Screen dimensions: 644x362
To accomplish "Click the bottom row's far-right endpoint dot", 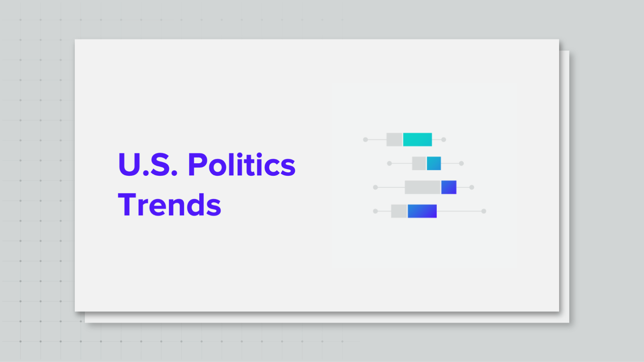I will [484, 211].
